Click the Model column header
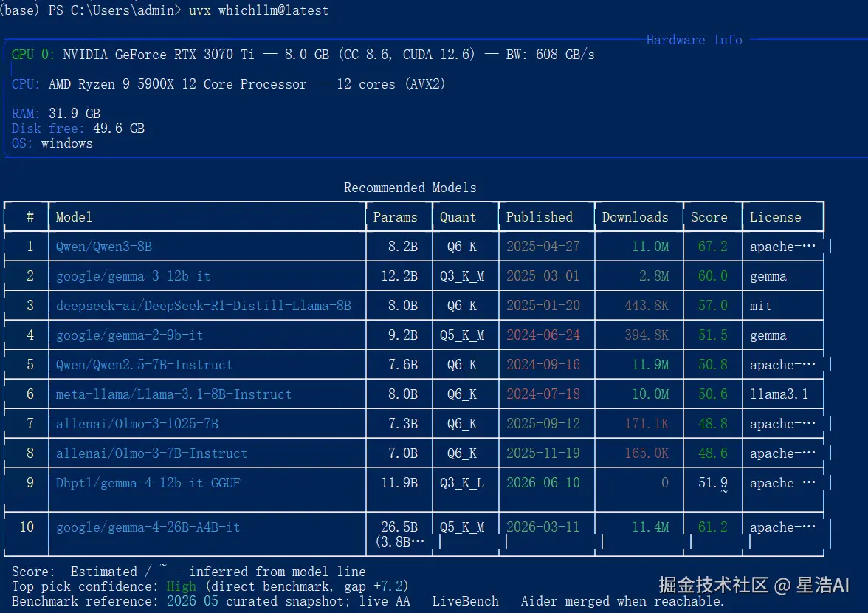 (74, 217)
